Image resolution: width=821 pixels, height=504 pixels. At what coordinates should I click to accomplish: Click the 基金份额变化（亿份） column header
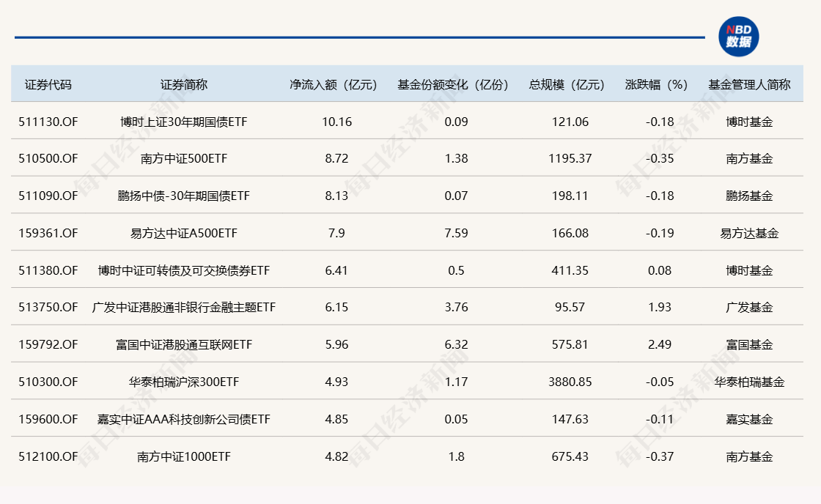[x=453, y=85]
